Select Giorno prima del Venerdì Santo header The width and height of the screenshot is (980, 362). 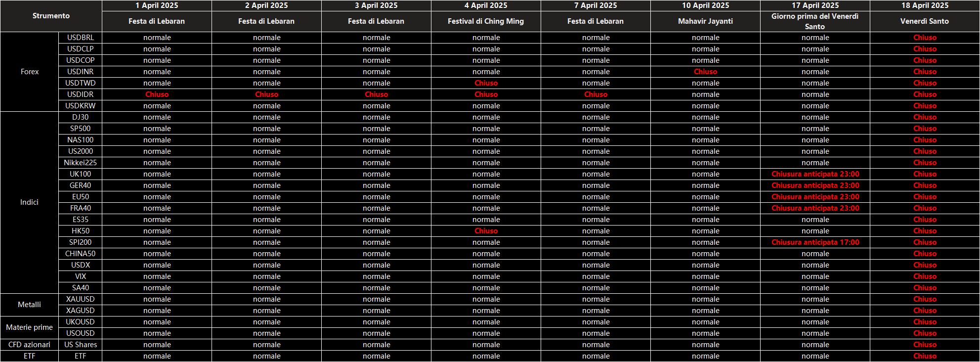815,21
